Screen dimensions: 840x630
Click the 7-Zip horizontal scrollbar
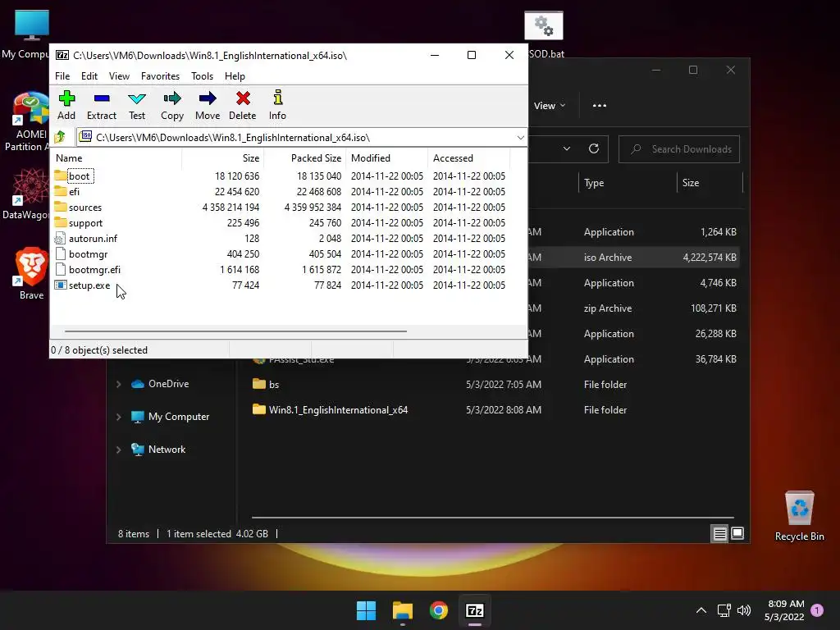coord(235,331)
